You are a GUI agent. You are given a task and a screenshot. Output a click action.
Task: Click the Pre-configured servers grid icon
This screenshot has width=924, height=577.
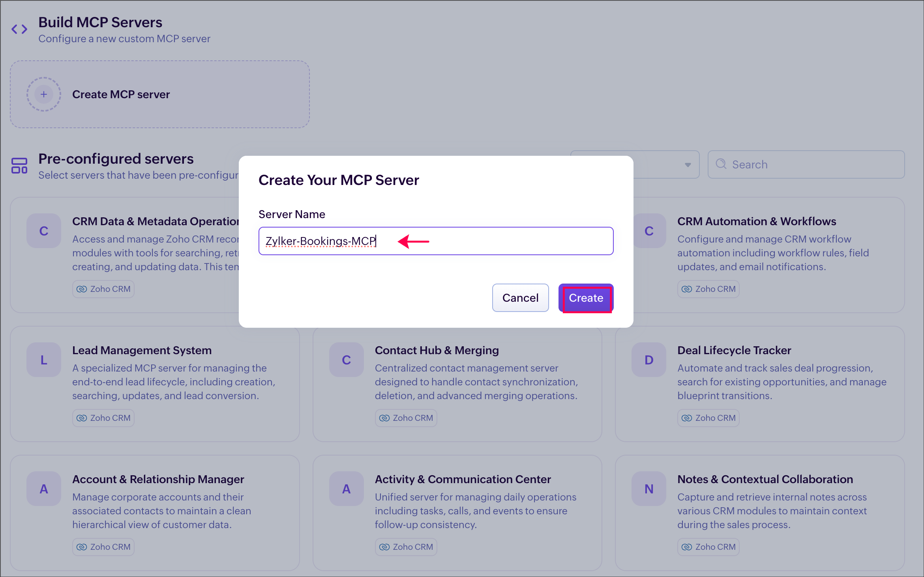pos(19,166)
